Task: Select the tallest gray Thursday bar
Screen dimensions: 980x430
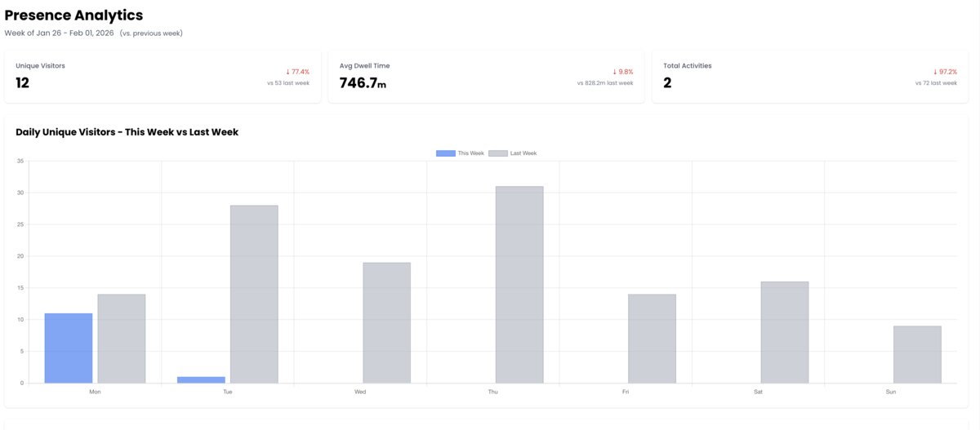Action: [519, 284]
